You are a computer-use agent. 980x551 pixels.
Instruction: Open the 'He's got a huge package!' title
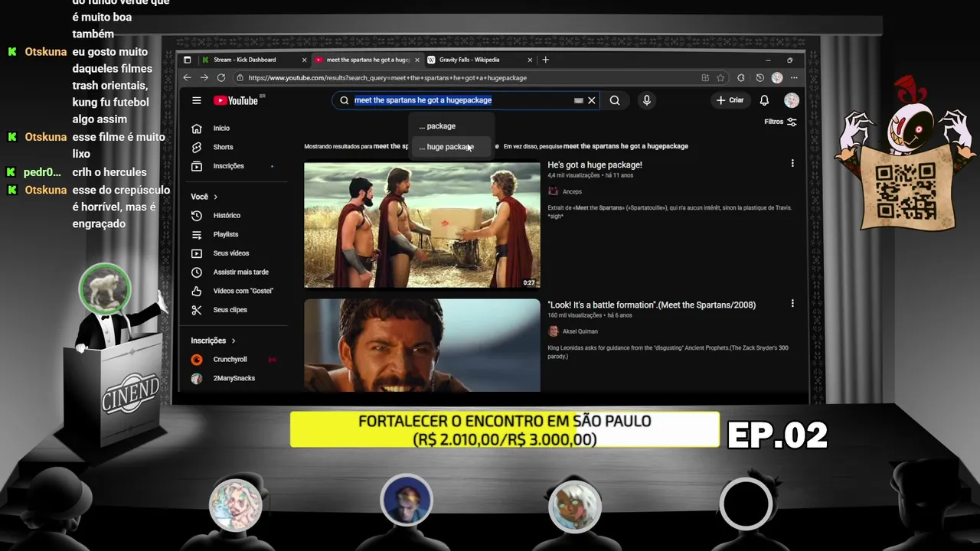(595, 165)
